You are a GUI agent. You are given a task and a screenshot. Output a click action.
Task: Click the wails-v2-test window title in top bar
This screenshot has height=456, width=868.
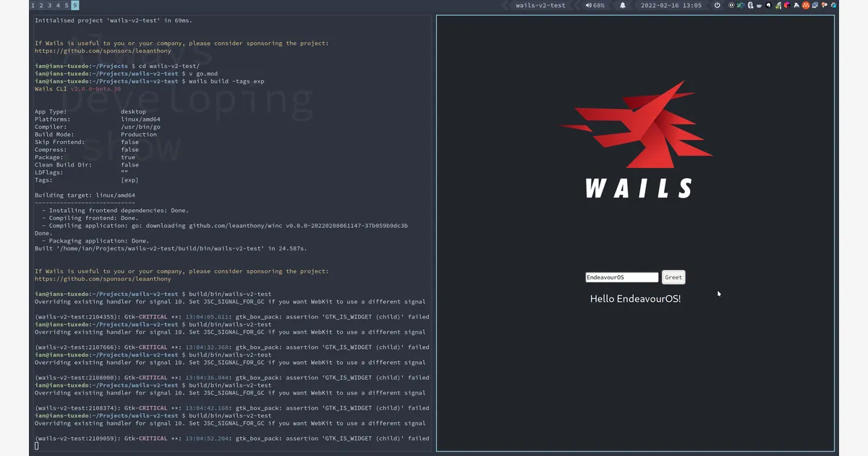[x=540, y=5]
